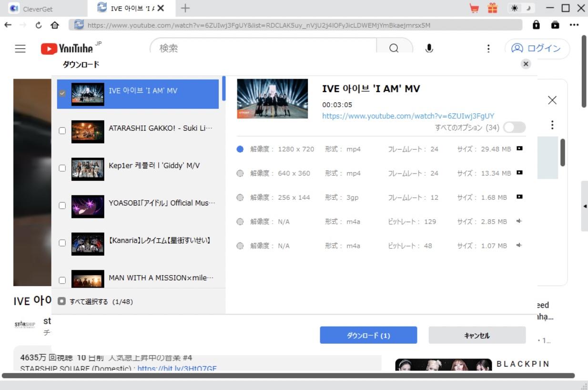This screenshot has height=390, width=588.
Task: Click the browser back arrow
Action: tap(8, 25)
